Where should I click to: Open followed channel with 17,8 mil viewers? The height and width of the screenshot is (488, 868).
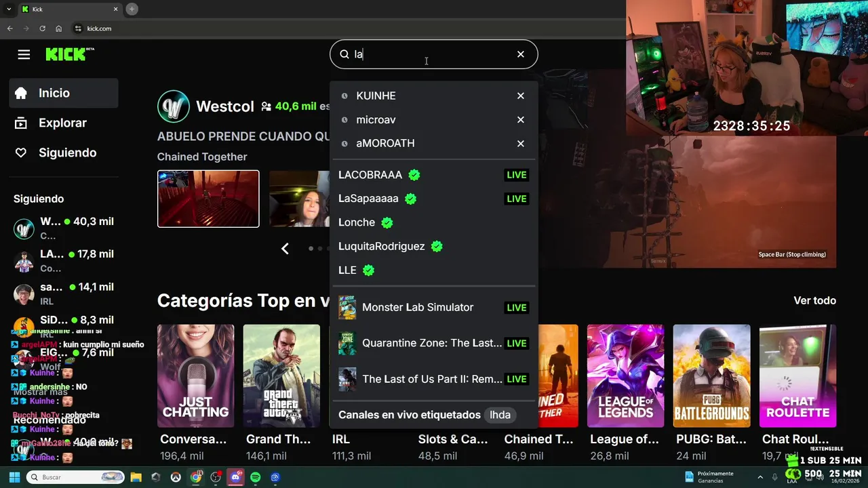(x=64, y=261)
